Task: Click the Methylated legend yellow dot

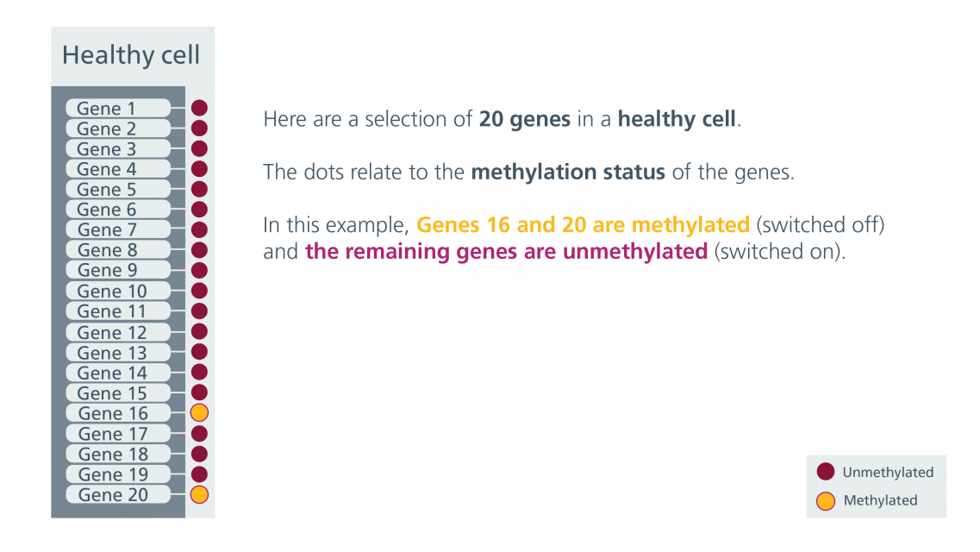Action: pyautogui.click(x=825, y=500)
